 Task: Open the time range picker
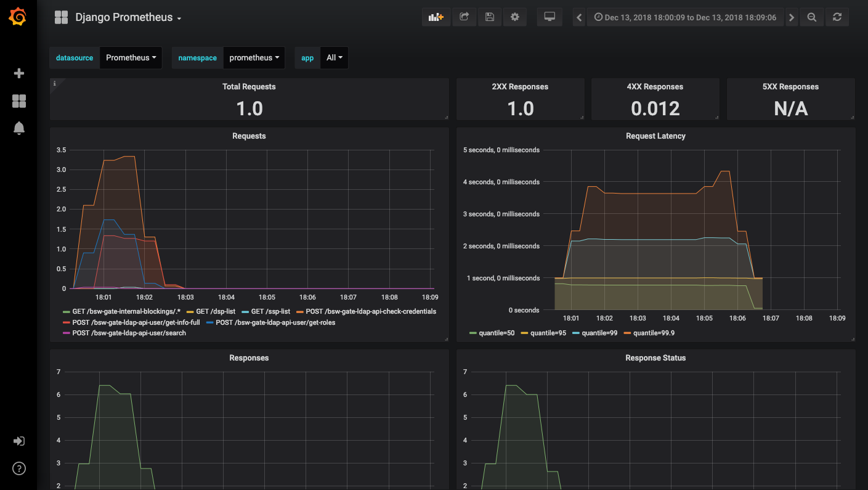pos(684,17)
